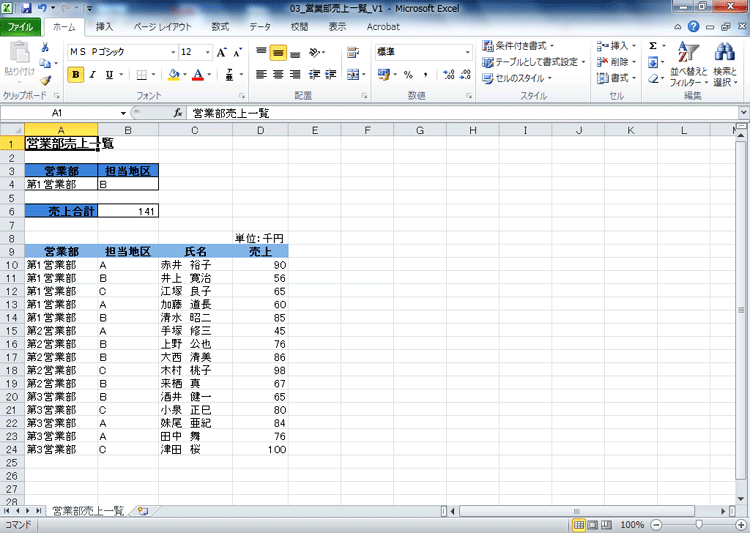
Task: Zoom out with the minus button
Action: [656, 525]
